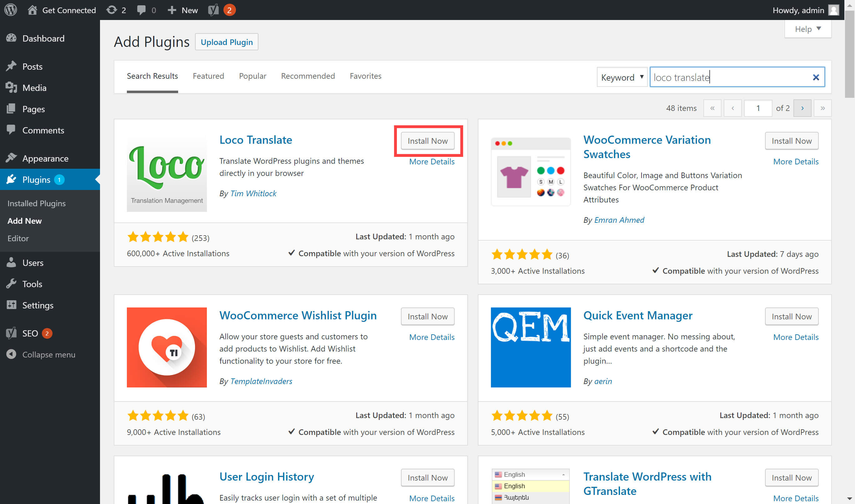Image resolution: width=855 pixels, height=504 pixels.
Task: Switch to the Featured tab
Action: [x=208, y=76]
